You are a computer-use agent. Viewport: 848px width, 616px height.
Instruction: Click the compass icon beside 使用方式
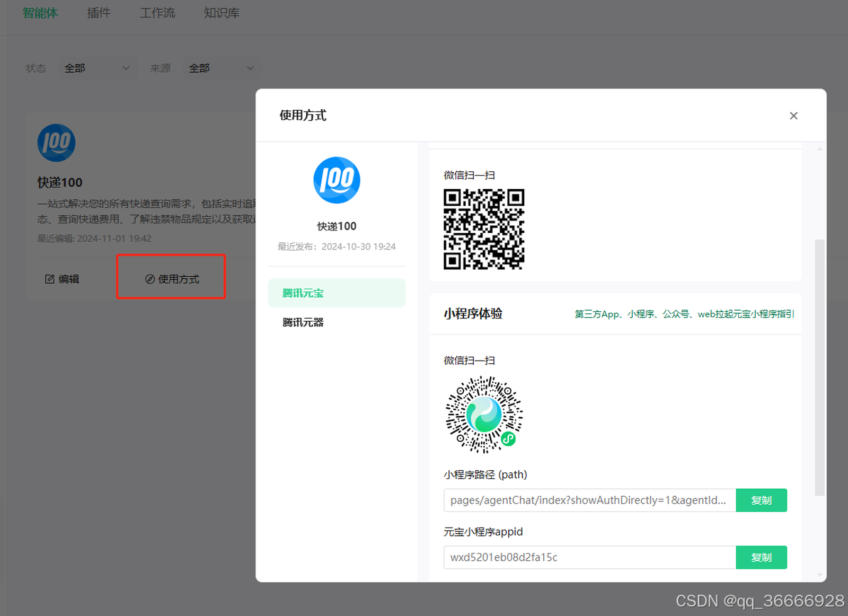point(150,279)
